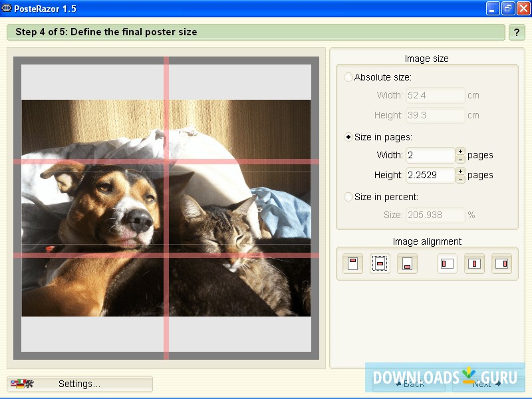Open the Settings... dialog
The image size is (532, 399).
click(x=80, y=384)
